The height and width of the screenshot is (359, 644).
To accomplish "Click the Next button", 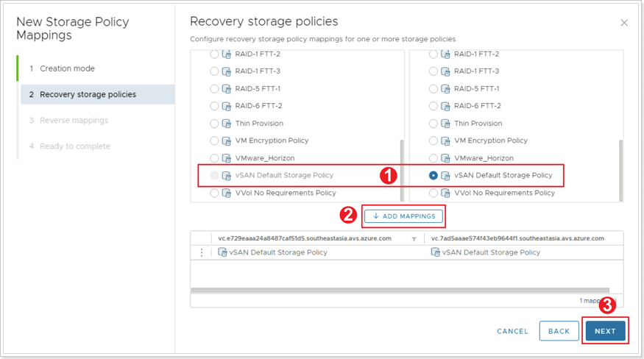I will pos(605,331).
